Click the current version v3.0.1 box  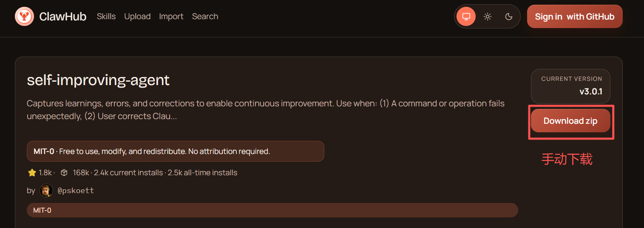pos(570,86)
